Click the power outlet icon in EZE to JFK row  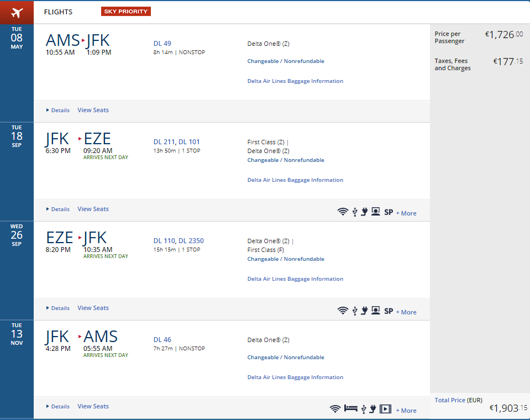[364, 311]
